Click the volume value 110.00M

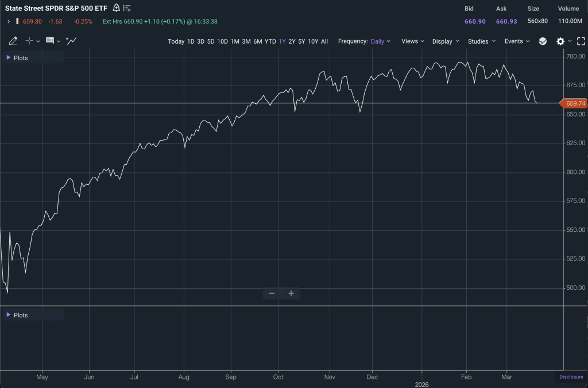click(x=570, y=21)
